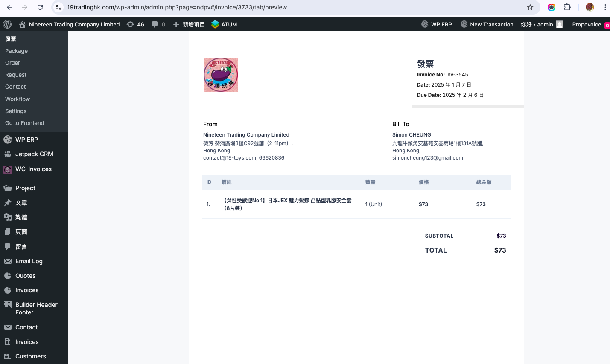The width and height of the screenshot is (610, 364).
Task: Reload the page using the refresh icon
Action: (40, 7)
